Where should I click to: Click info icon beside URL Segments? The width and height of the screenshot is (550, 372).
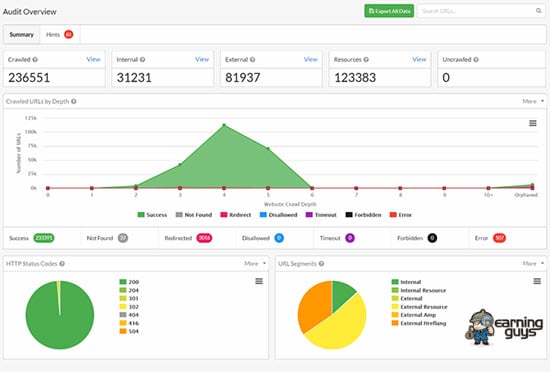[321, 264]
